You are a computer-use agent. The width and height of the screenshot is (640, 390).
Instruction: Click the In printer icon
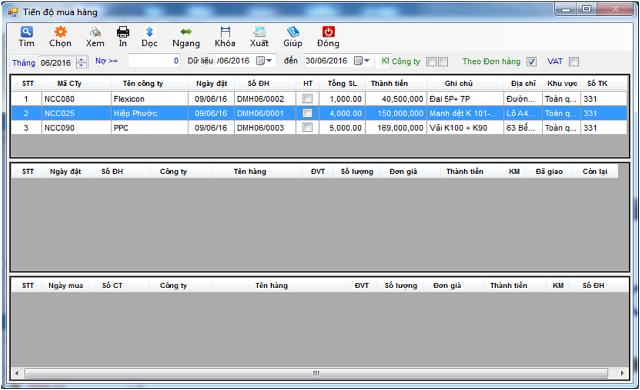(123, 31)
